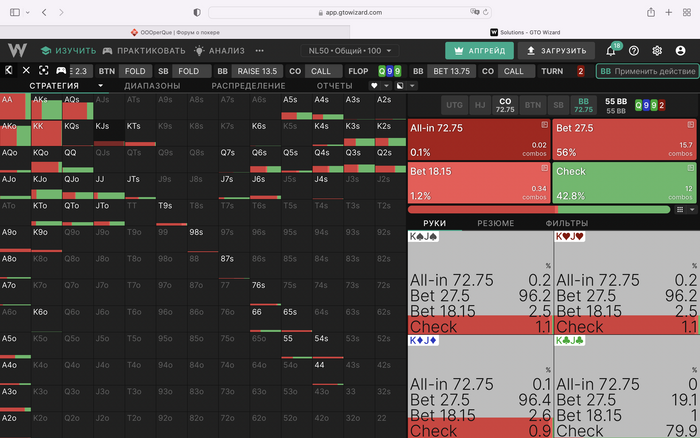Select the BB 72.75 position toggle

coord(583,105)
